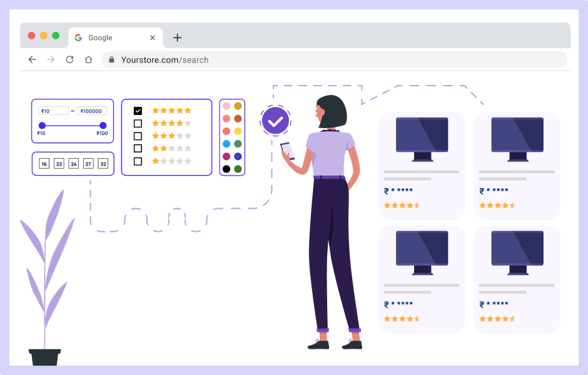Select size 16 box
Screen dimensions: 588x375
pyautogui.click(x=44, y=164)
